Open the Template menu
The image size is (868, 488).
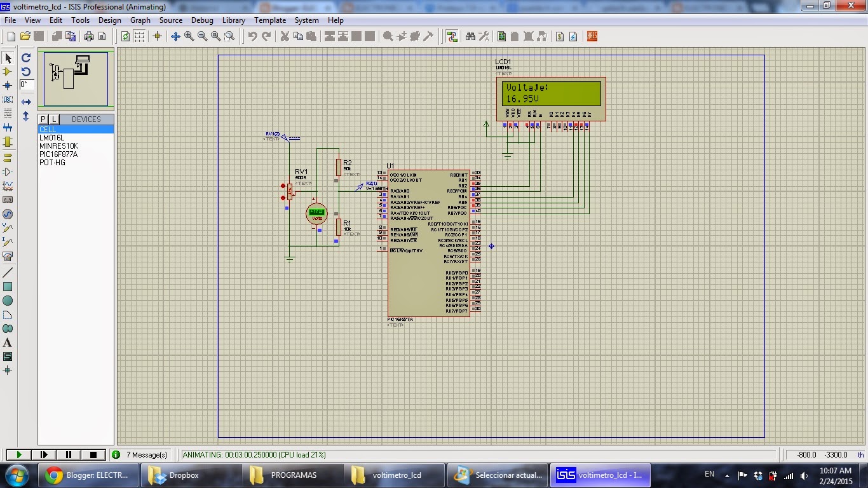[x=270, y=20]
